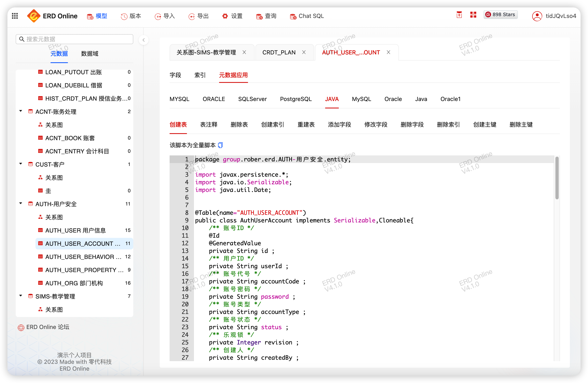Click the copy script icon
The image size is (588, 383).
[220, 145]
